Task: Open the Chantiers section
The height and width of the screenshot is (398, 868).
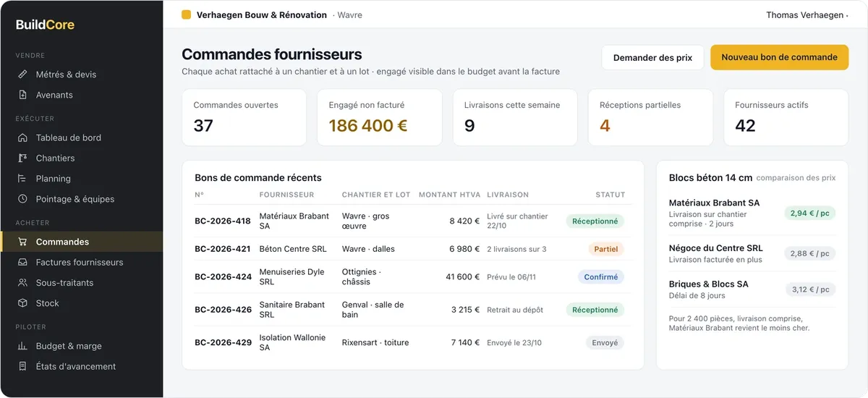Action: click(81, 158)
